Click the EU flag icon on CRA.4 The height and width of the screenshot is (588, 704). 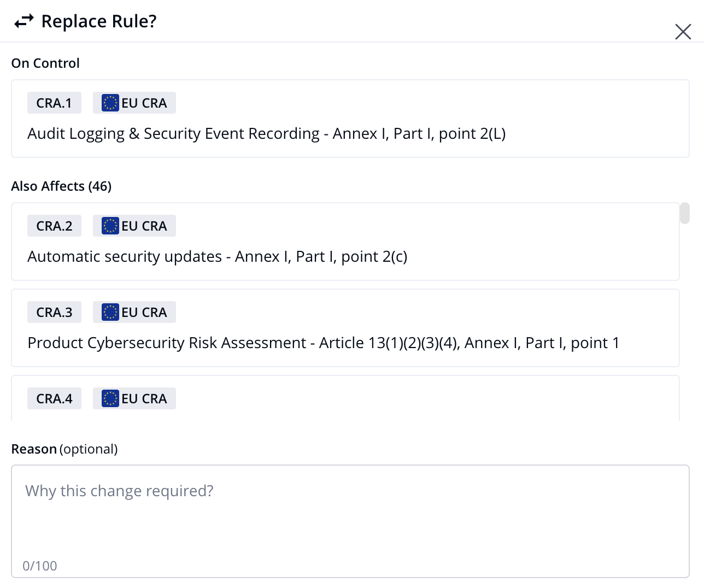(x=110, y=398)
